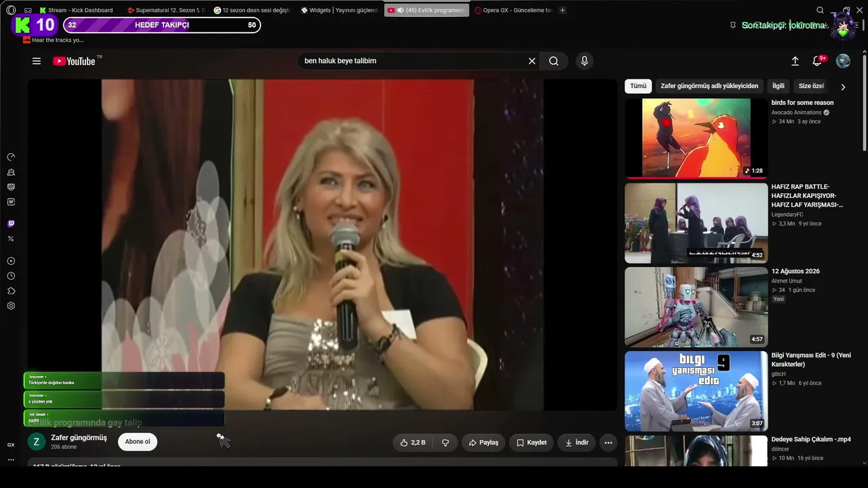Clear the YouTube search text
Viewport: 868px width, 488px height.
[532, 61]
